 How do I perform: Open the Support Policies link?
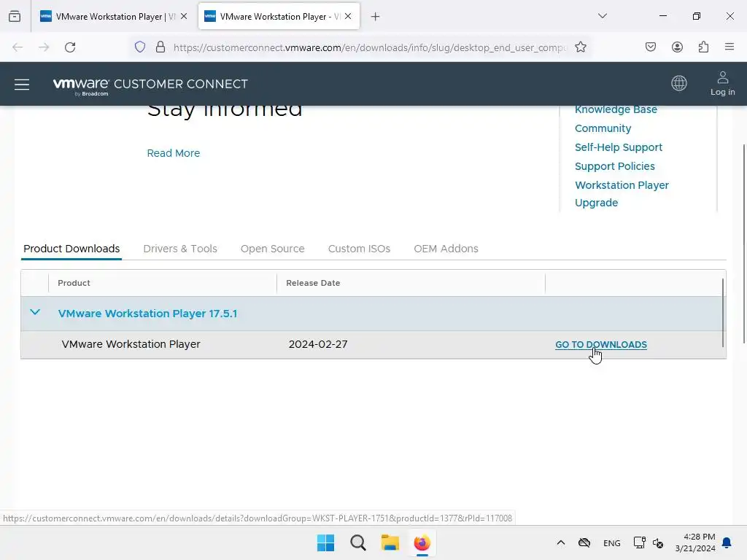[614, 167]
